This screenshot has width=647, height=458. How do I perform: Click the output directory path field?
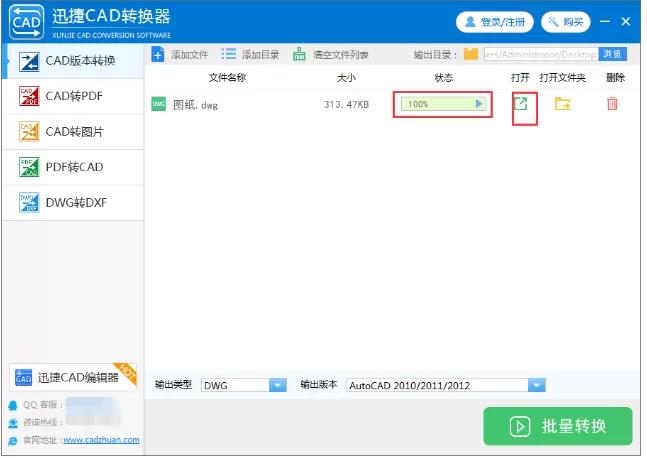click(541, 54)
